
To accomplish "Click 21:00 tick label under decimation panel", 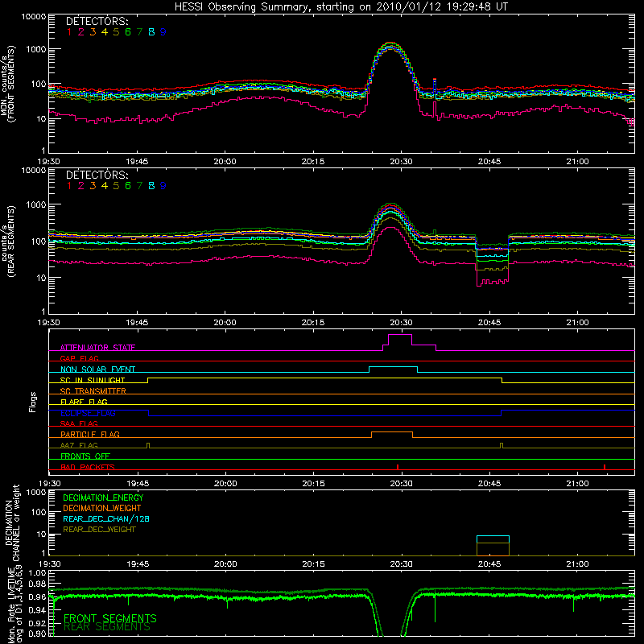I will coord(577,564).
